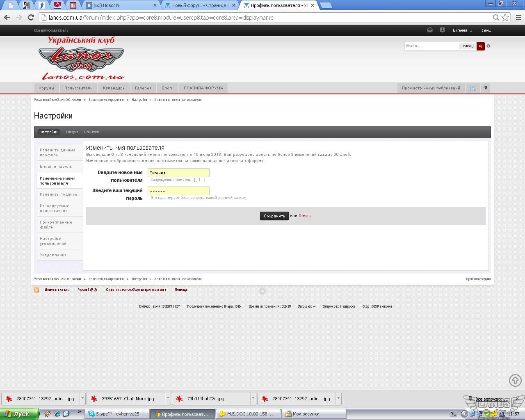Select Изменить подпись in the sidebar
This screenshot has height=420, width=525.
pos(58,194)
